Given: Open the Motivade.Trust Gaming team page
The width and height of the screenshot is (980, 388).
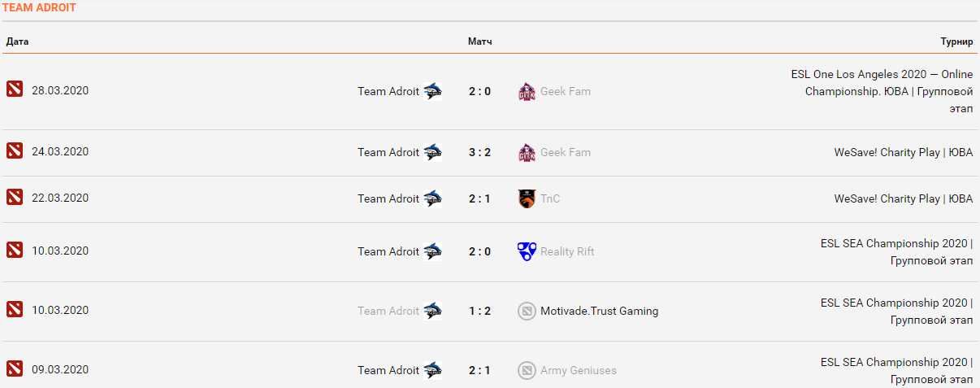Looking at the screenshot, I should pos(599,311).
